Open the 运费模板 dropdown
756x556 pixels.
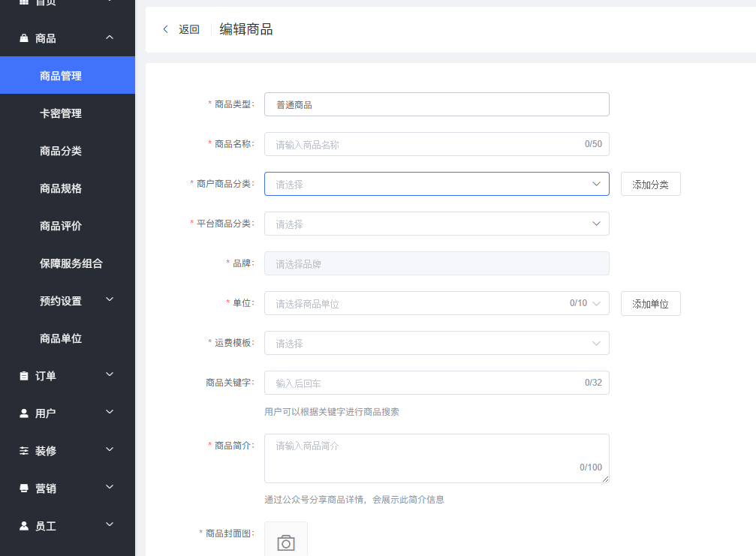pyautogui.click(x=435, y=342)
